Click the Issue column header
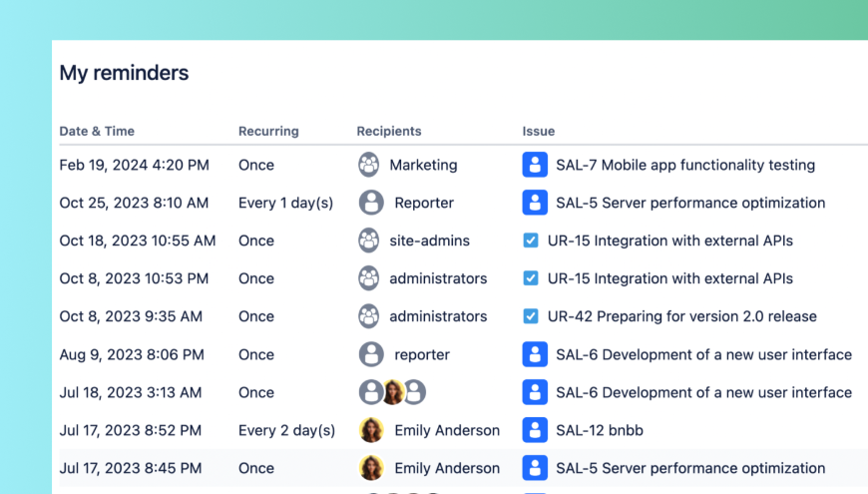 point(539,131)
